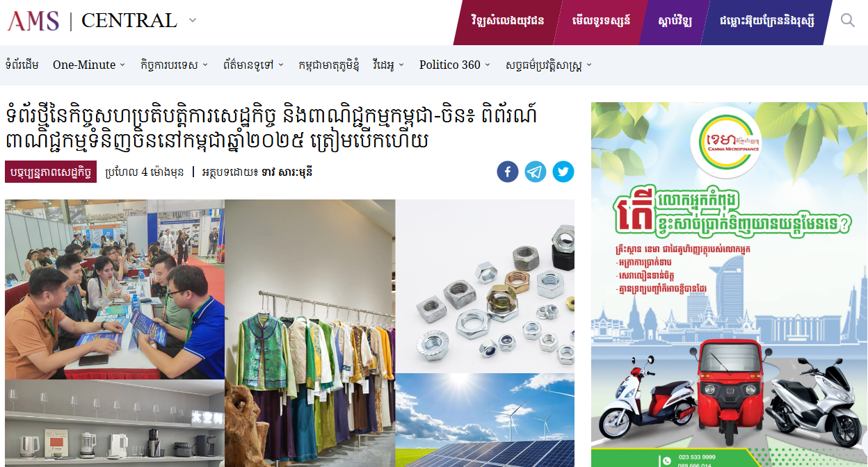Open author name ទាវ សារៈមុនី link
This screenshot has height=467, width=868.
[287, 172]
